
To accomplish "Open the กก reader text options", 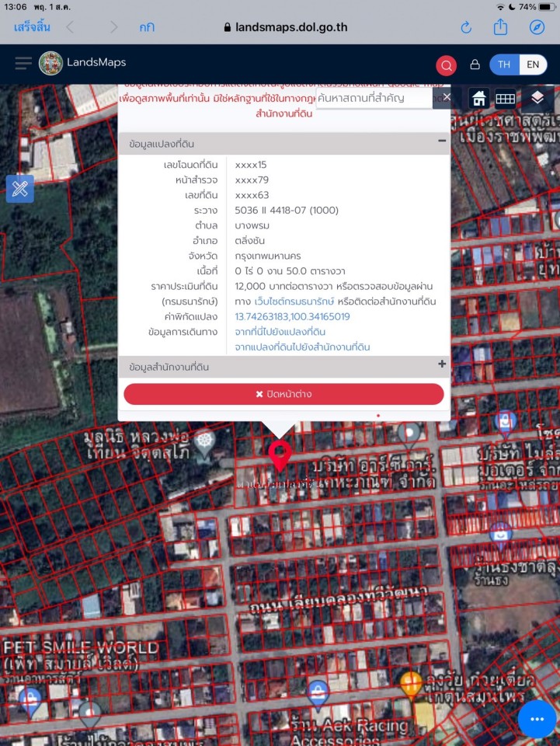I will point(147,27).
